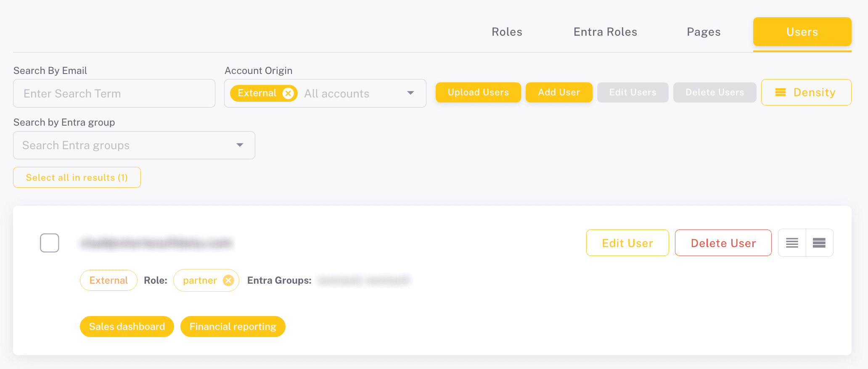Focus the Search By Email field
Screen dimensions: 868x369
click(x=114, y=93)
